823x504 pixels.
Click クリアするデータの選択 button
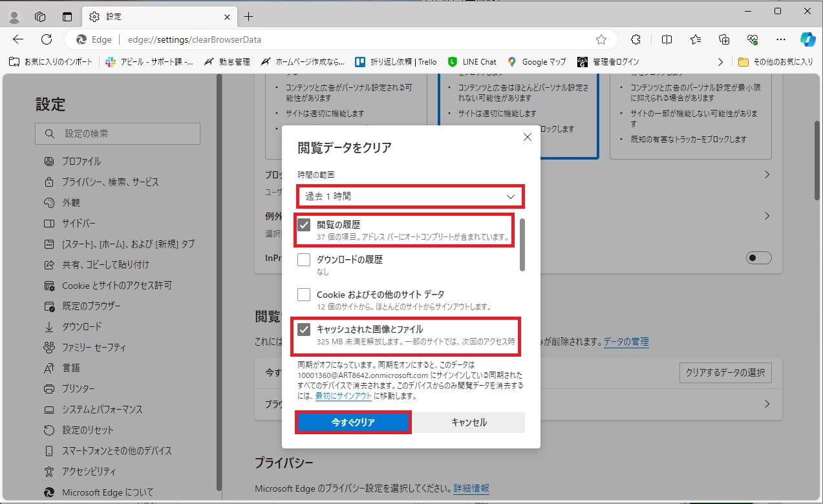point(725,373)
